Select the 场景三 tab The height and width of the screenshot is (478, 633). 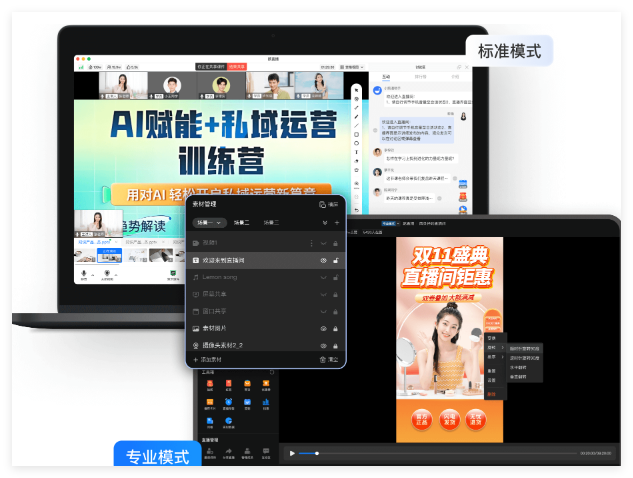point(271,223)
